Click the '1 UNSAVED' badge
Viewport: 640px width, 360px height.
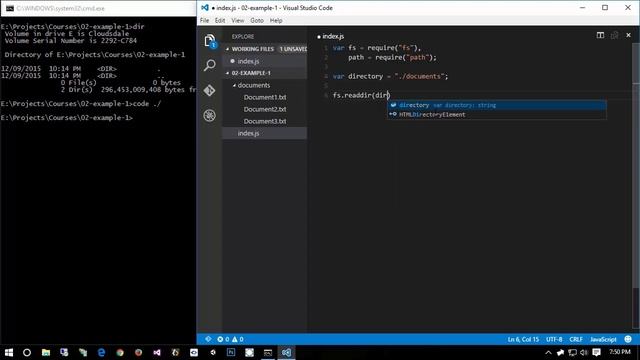tap(293, 49)
